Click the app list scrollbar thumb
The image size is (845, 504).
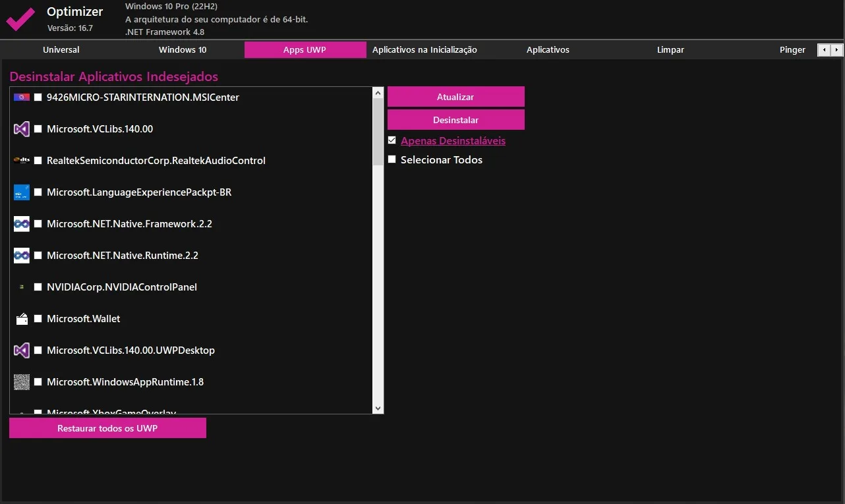pos(378,132)
